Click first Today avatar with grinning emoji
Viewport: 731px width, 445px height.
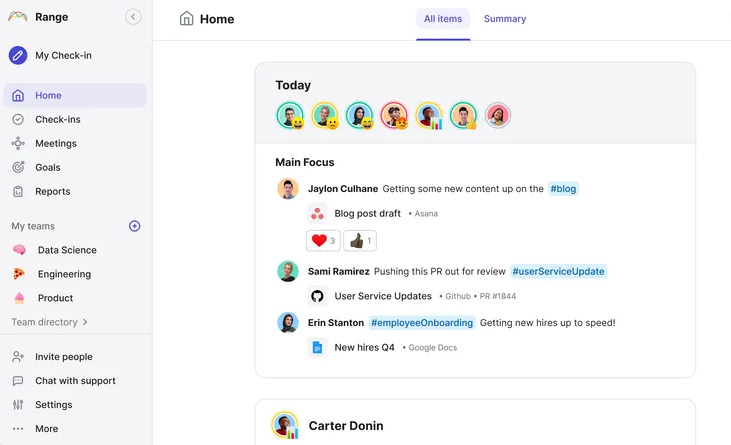[x=290, y=115]
